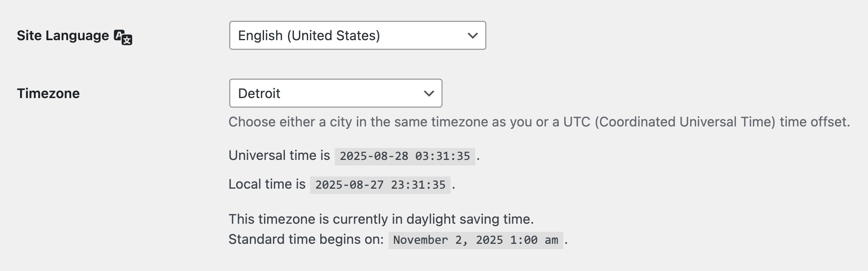This screenshot has width=868, height=271.
Task: Click the 'Universal time is' text
Action: pyautogui.click(x=279, y=156)
